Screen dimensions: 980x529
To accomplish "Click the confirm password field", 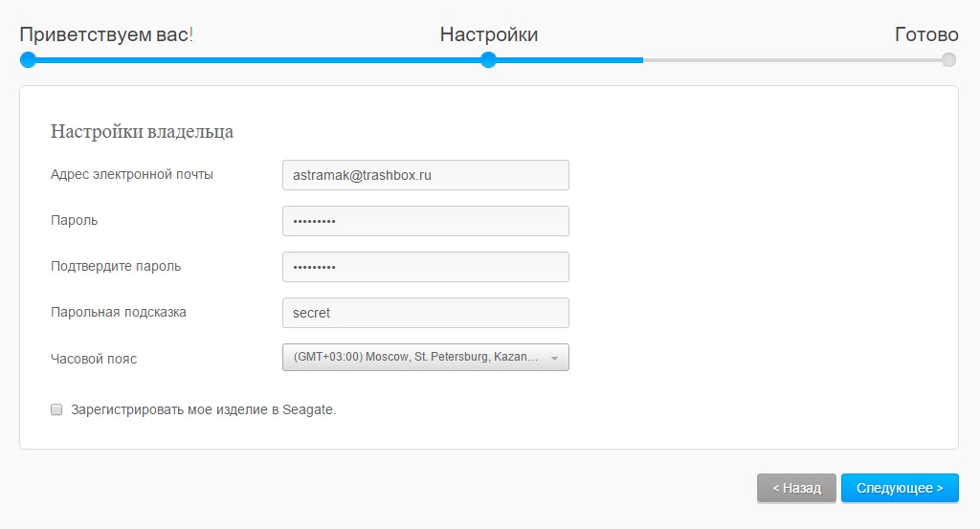I will (426, 267).
